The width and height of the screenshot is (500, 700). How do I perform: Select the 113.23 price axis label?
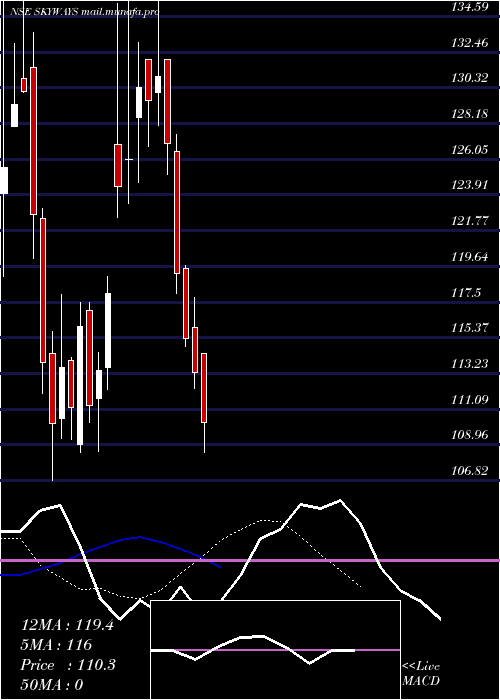click(x=469, y=363)
